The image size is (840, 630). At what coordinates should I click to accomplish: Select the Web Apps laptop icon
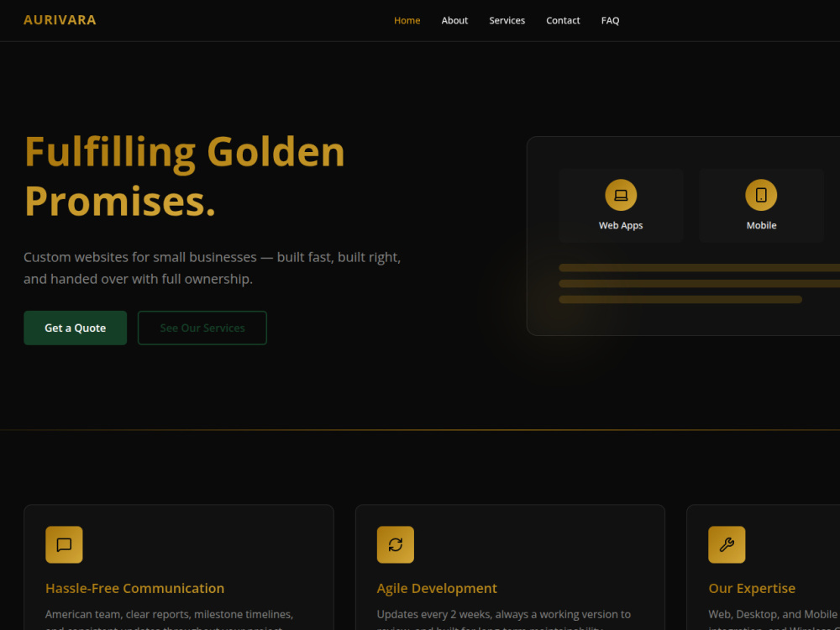click(x=621, y=195)
